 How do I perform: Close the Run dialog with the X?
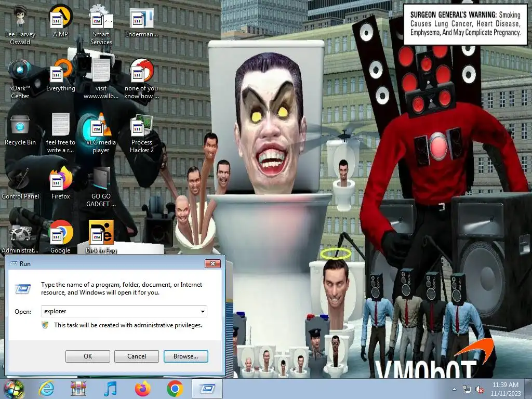tap(212, 263)
